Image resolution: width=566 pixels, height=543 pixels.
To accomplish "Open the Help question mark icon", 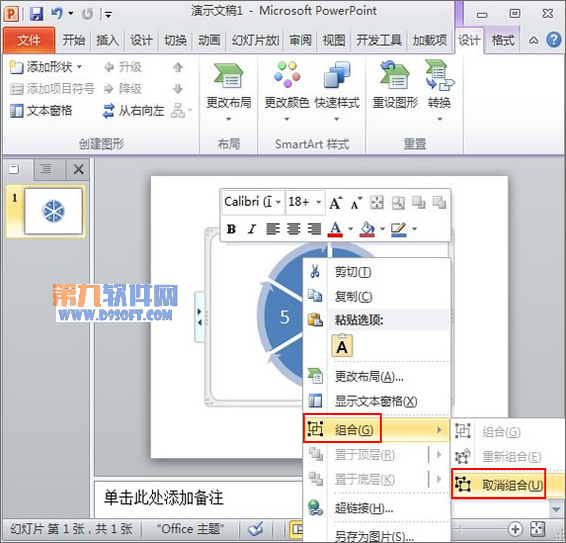I will click(553, 40).
